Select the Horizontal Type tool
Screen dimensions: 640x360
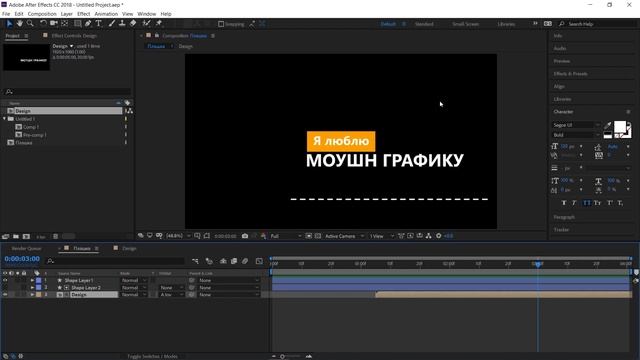[98, 24]
